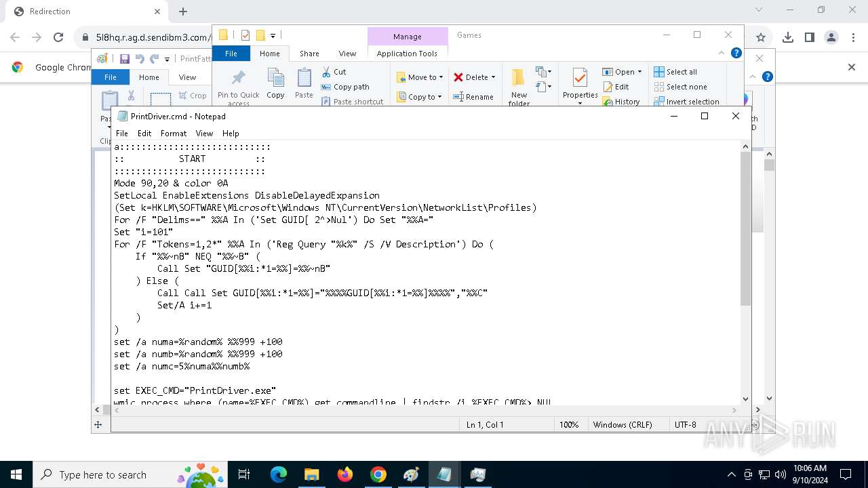868x488 pixels.
Task: Open Application Tools tab in Explorer
Action: [x=407, y=54]
